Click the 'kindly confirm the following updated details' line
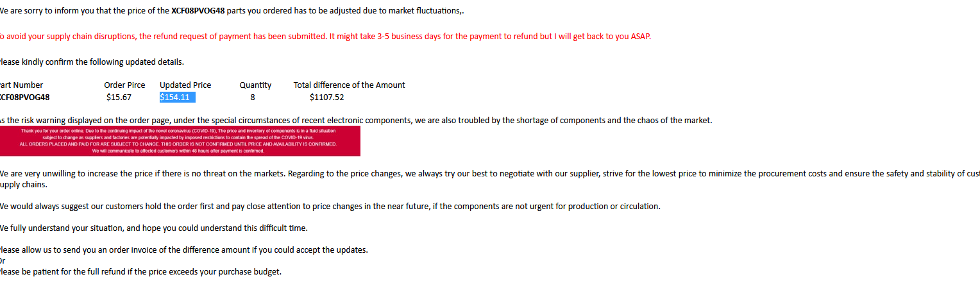Viewport: 980px width, 288px height. click(x=92, y=62)
